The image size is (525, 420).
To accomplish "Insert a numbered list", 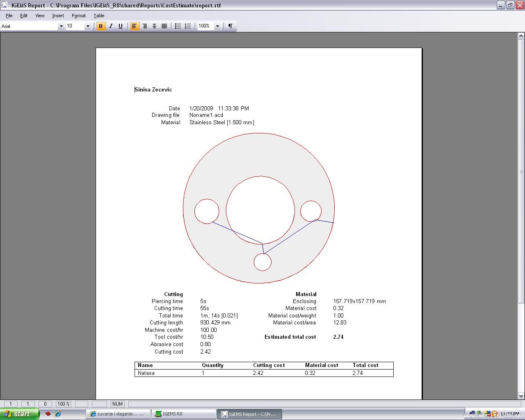I will (188, 26).
